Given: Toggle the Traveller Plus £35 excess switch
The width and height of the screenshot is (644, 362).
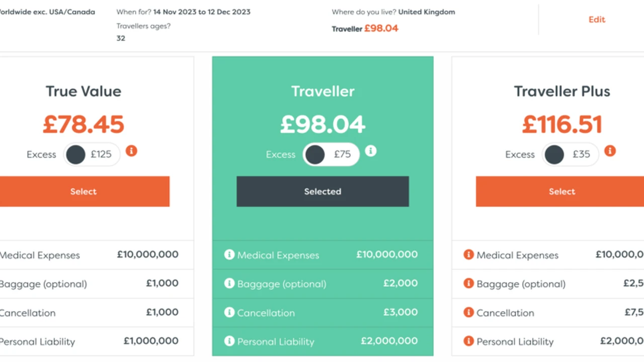Looking at the screenshot, I should [x=570, y=154].
